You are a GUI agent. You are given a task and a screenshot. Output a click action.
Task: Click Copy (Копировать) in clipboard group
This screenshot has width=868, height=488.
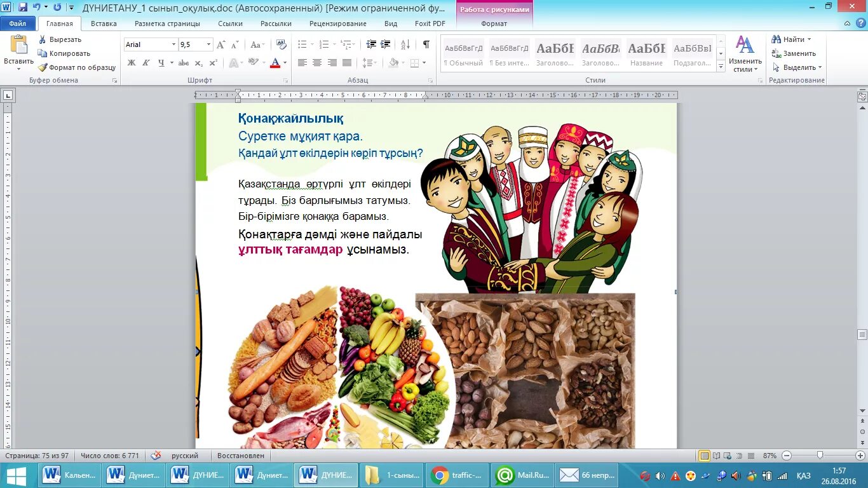tap(64, 53)
